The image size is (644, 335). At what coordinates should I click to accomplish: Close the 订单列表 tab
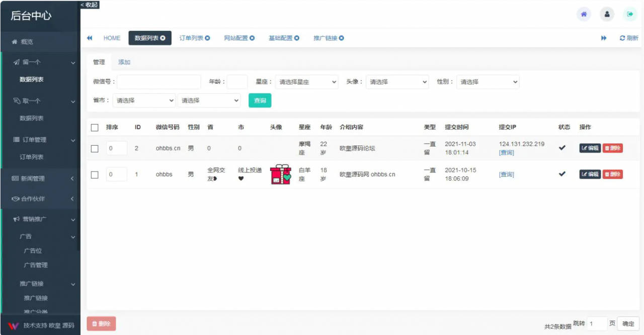coord(207,38)
